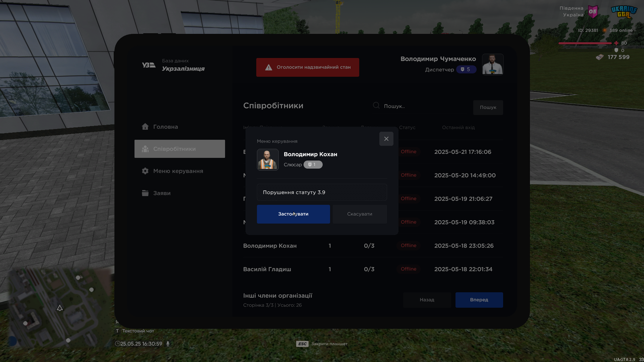Click dispatcher rank badge 5
This screenshot has height=362, width=644.
pyautogui.click(x=466, y=69)
